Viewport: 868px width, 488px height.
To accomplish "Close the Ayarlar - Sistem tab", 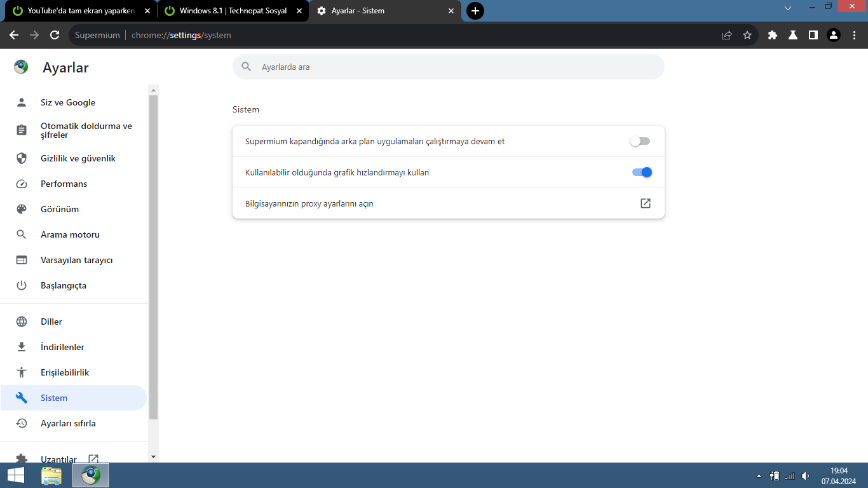I will (451, 11).
